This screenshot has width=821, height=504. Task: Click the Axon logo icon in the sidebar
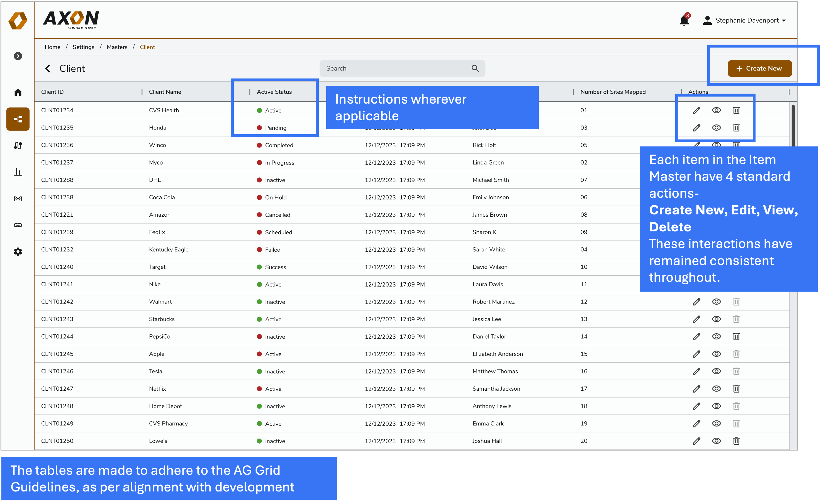[18, 21]
